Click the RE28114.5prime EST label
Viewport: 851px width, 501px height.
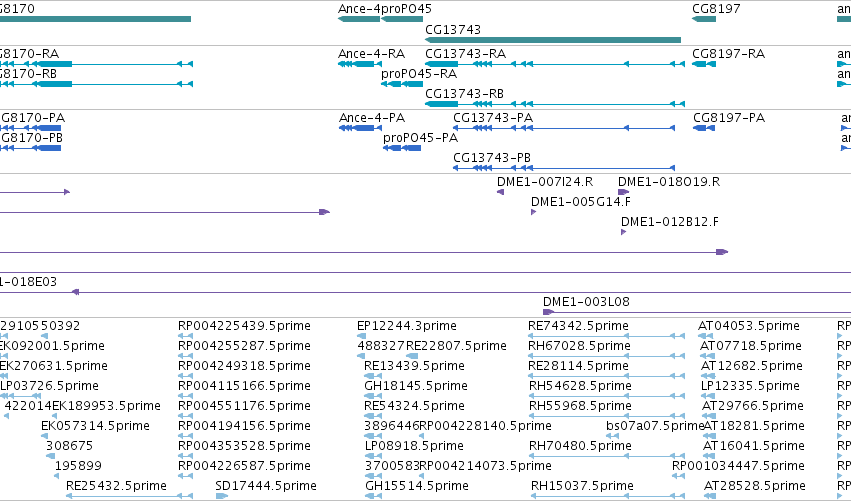(x=579, y=366)
